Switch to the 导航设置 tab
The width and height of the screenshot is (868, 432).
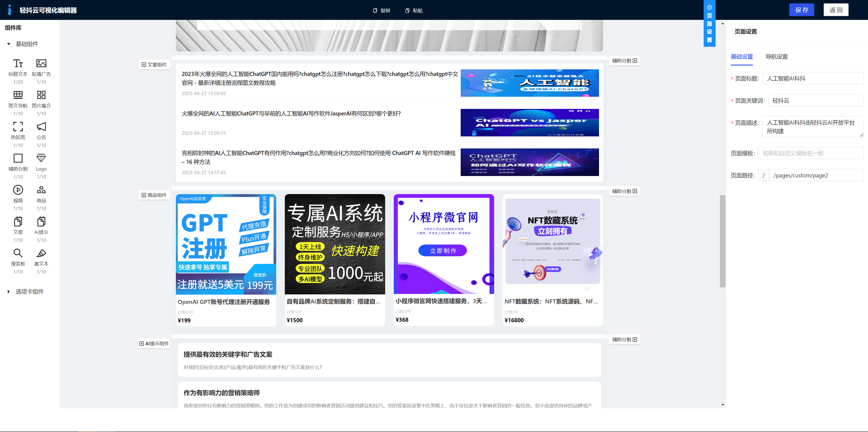(x=776, y=56)
